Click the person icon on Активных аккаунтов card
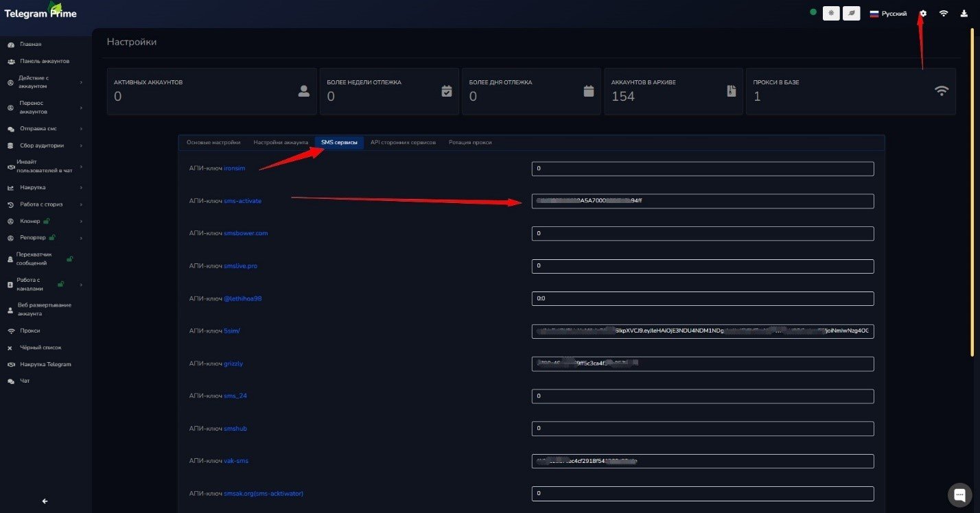 pyautogui.click(x=304, y=91)
